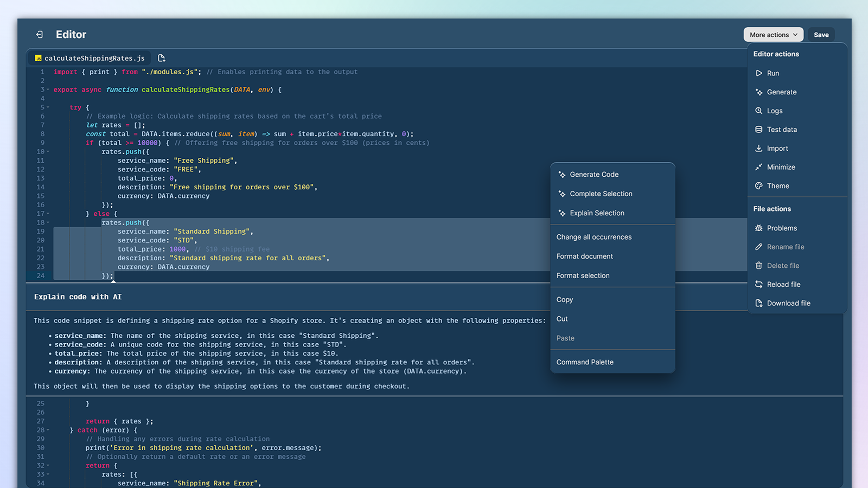Click the Generate sparkle icon in Editor actions

click(x=759, y=92)
